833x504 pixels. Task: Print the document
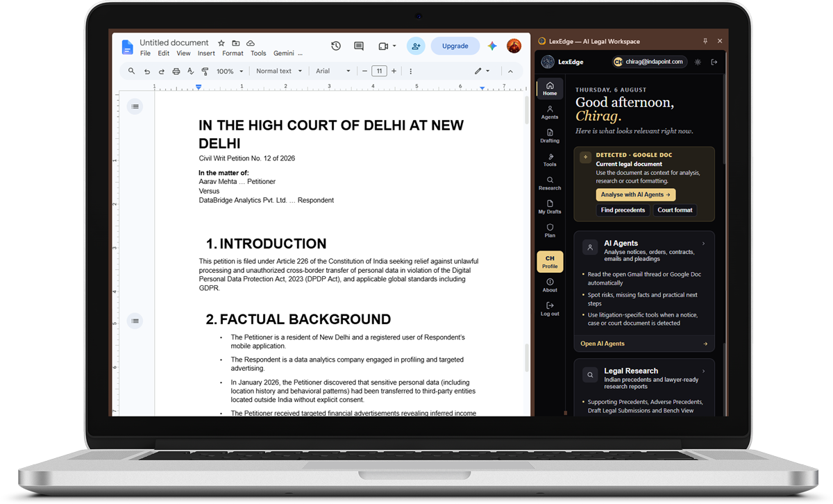176,71
